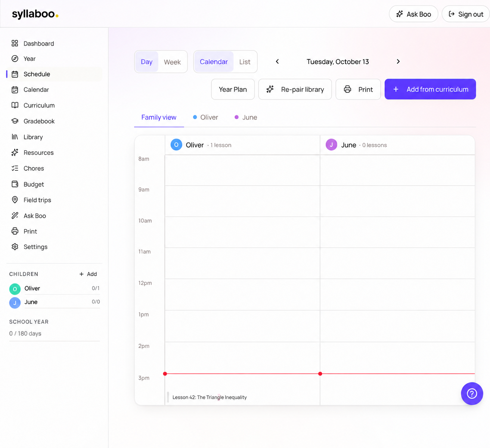This screenshot has width=490, height=448.
Task: Switch to Week view
Action: coord(172,62)
